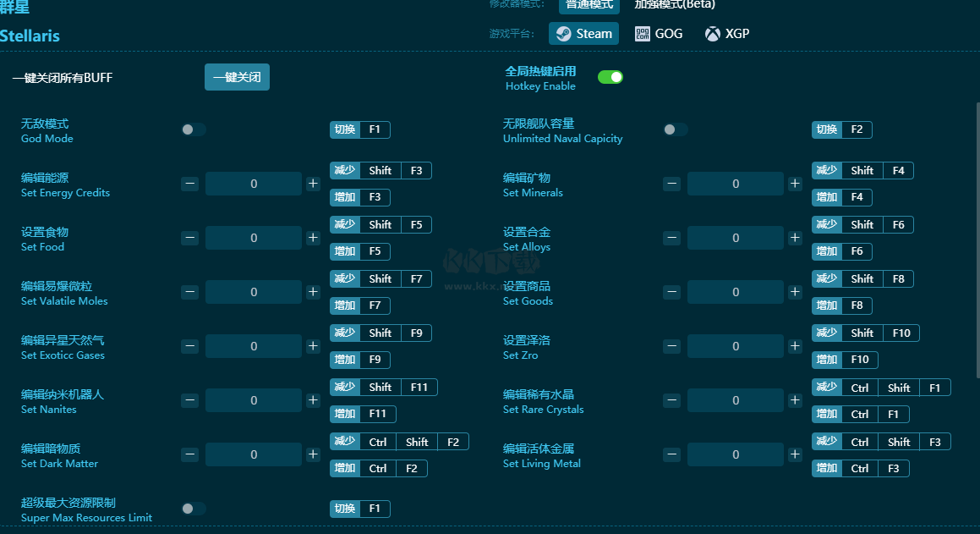Image resolution: width=980 pixels, height=534 pixels.
Task: Select the Steam platform button
Action: (583, 34)
